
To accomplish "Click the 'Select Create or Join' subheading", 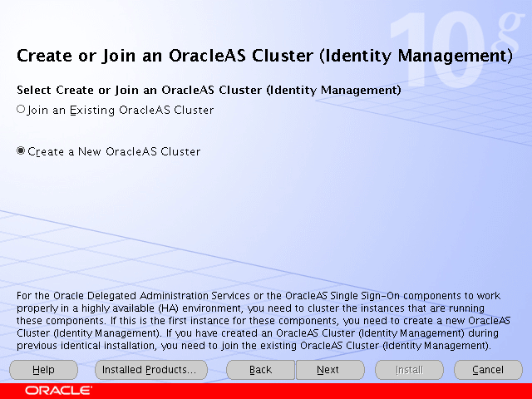I will tap(209, 90).
